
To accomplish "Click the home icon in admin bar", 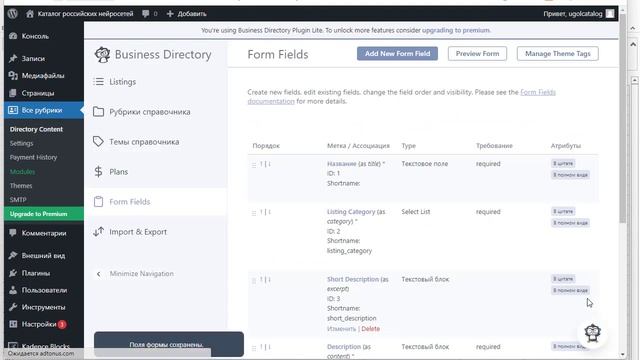I will click(29, 13).
